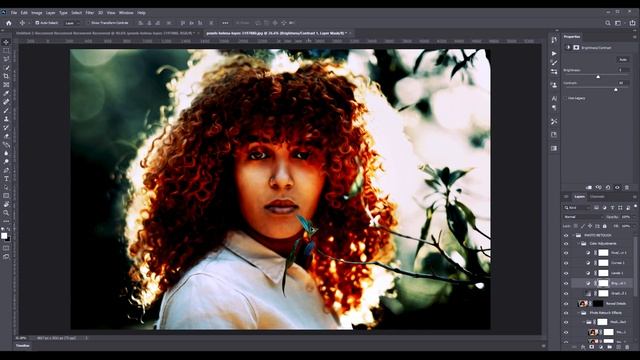The height and width of the screenshot is (360, 640).
Task: Click the lock all icon in Layers
Action: (604, 226)
